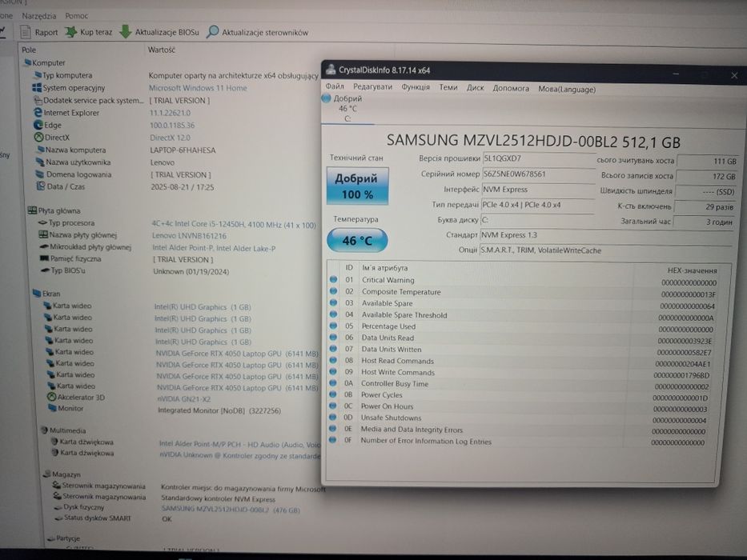This screenshot has width=747, height=560.
Task: Open the SAMSUNG MZVL2512HDJD-00BL2 (476 GB) link
Action: [x=231, y=510]
